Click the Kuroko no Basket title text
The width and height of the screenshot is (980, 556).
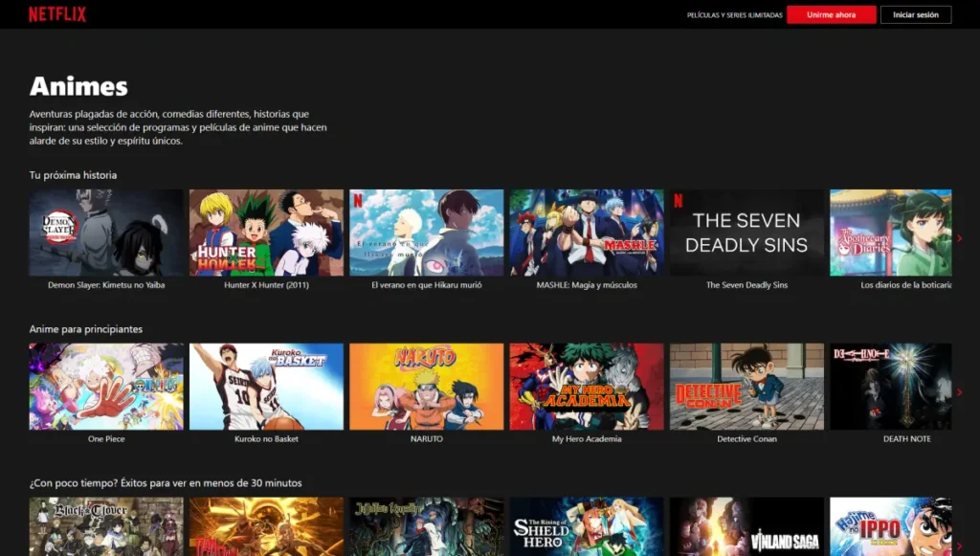[266, 438]
